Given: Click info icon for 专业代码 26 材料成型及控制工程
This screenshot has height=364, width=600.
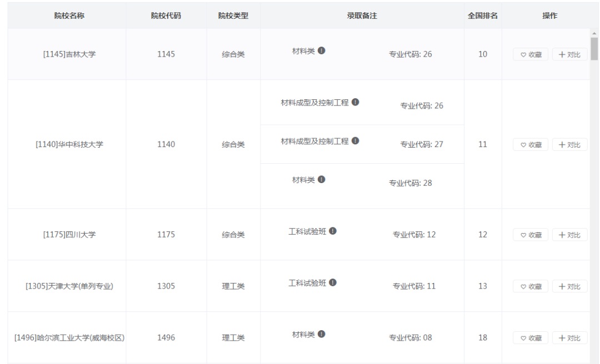Looking at the screenshot, I should (x=356, y=103).
